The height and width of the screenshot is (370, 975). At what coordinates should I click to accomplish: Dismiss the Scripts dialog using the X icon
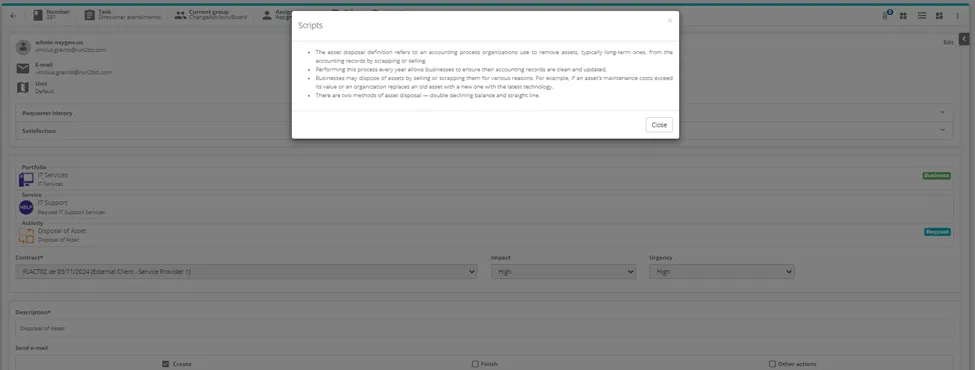pos(670,21)
